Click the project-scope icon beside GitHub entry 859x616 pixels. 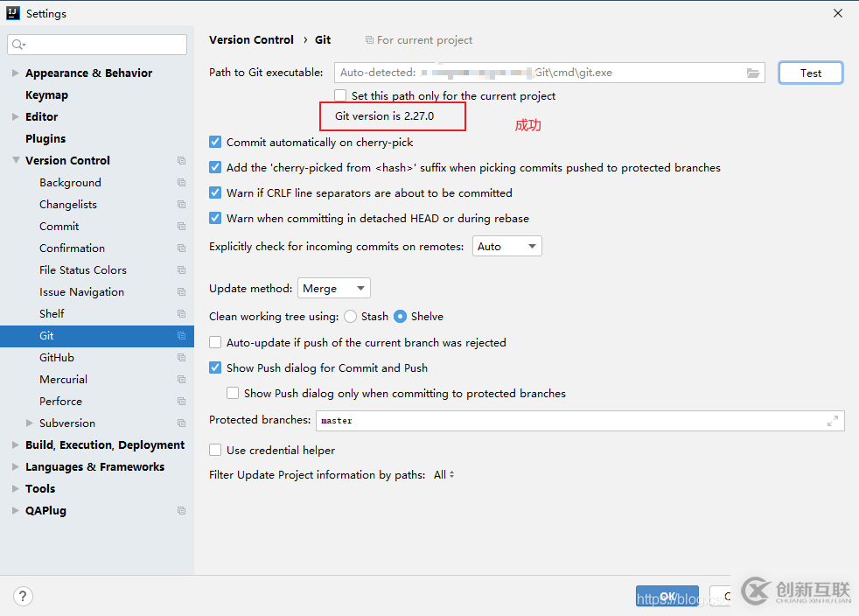(181, 357)
